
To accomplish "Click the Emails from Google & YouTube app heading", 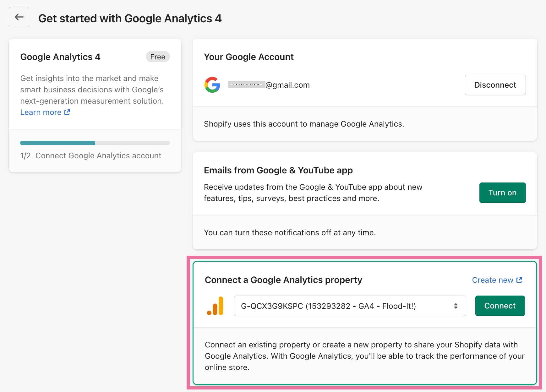I will 278,170.
